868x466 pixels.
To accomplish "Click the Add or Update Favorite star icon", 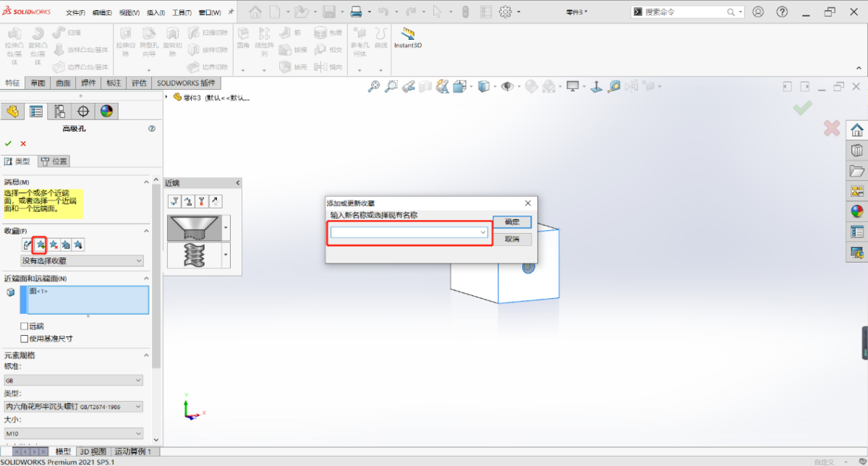I will point(41,245).
